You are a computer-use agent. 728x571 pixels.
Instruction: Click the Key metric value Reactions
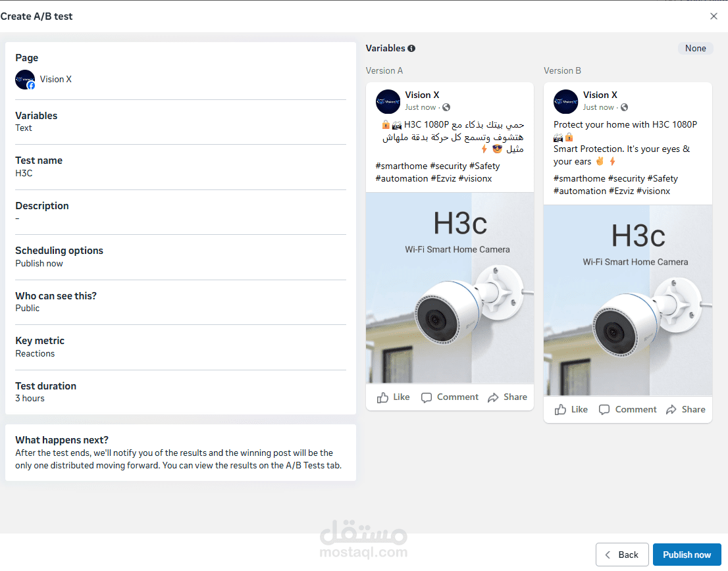click(x=35, y=353)
